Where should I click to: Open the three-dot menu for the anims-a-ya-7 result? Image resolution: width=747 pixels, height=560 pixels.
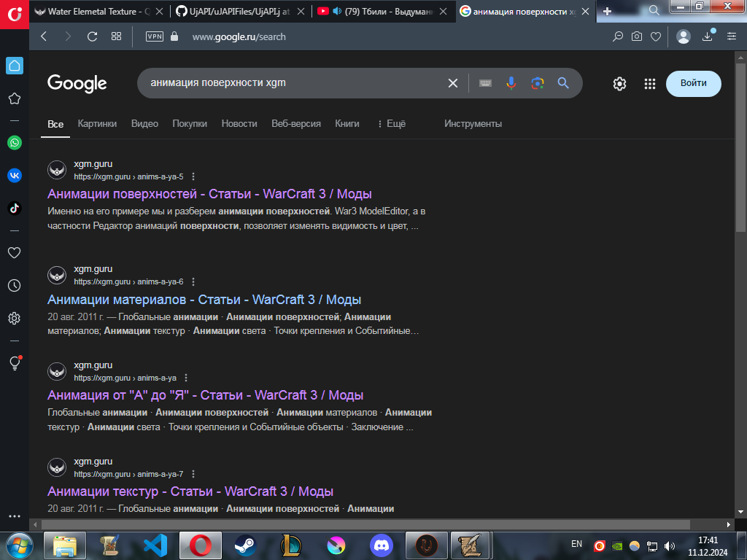(x=193, y=474)
